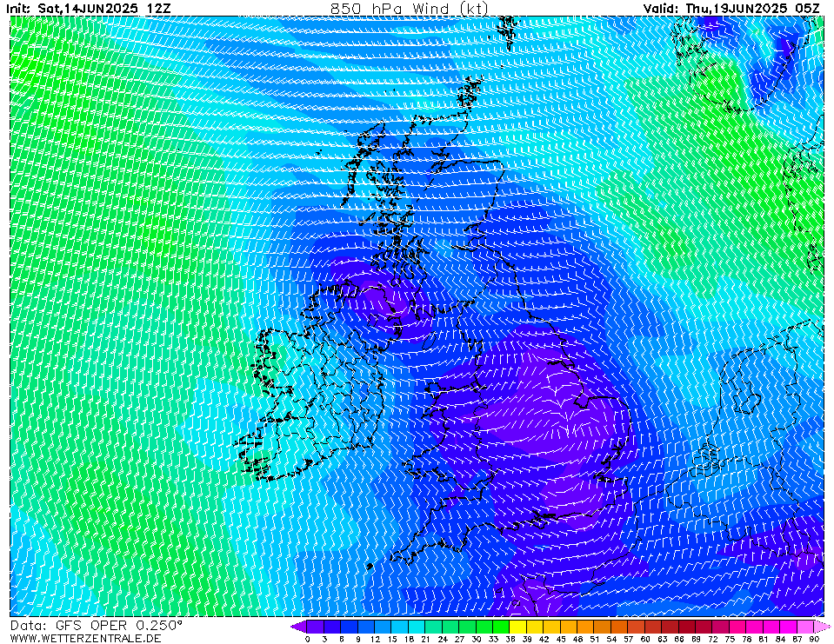Click the "12" value on the legend scale

[x=375, y=639]
